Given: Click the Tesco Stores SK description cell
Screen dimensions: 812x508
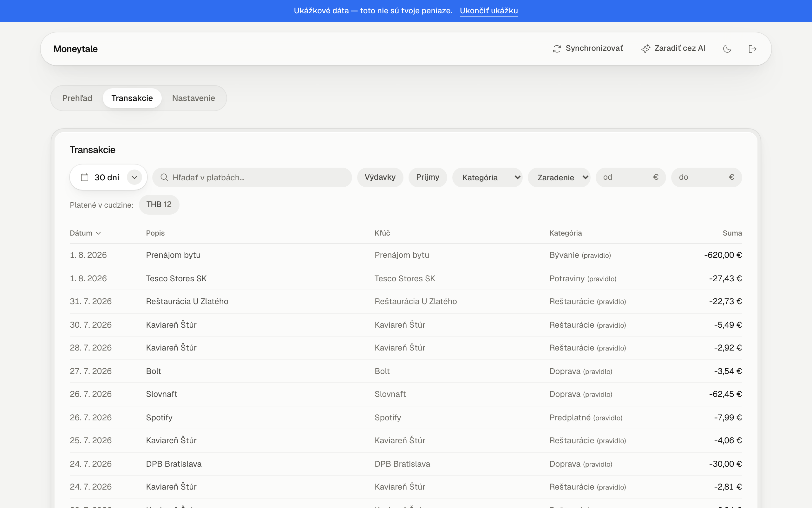Looking at the screenshot, I should coord(176,278).
